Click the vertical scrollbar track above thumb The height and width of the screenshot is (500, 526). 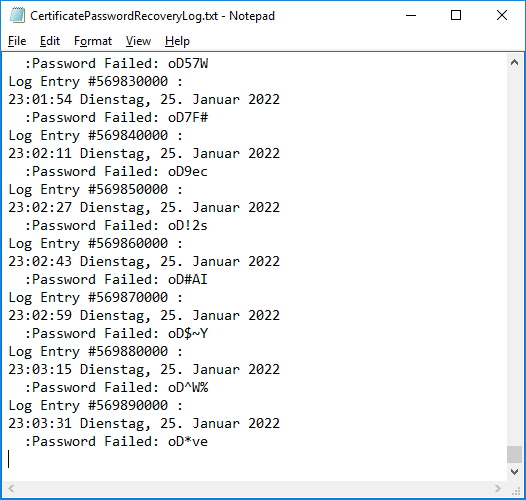514,255
